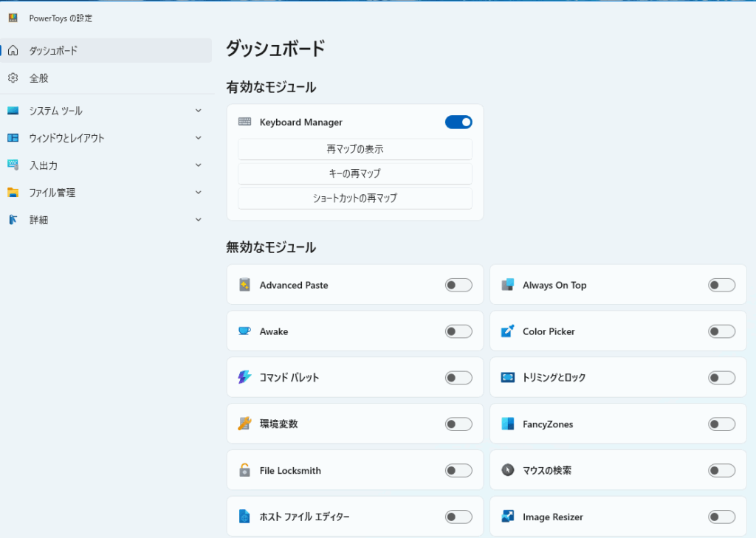Open the 入出力 sidebar section

coord(106,165)
